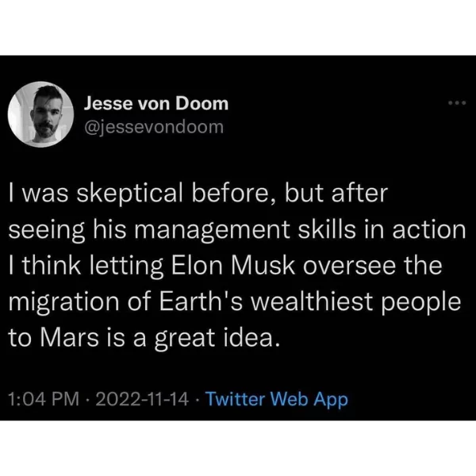Click the words "great idea." ending the tweet
The width and height of the screenshot is (476, 476).
coord(217,338)
